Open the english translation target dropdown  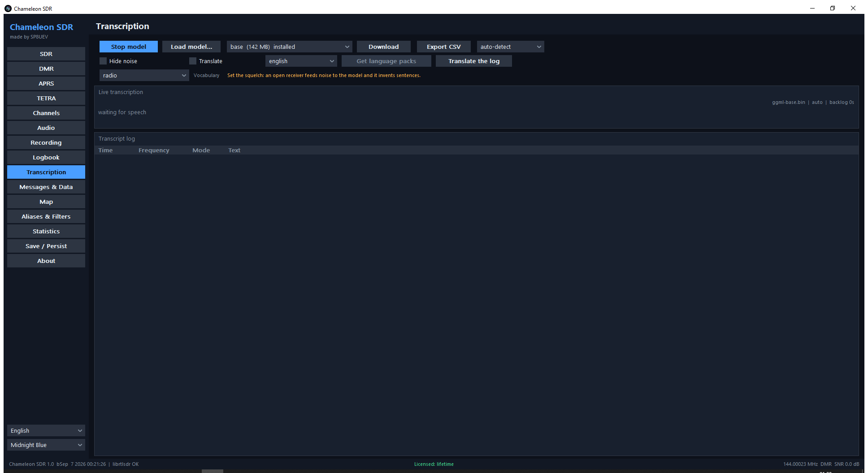point(301,61)
